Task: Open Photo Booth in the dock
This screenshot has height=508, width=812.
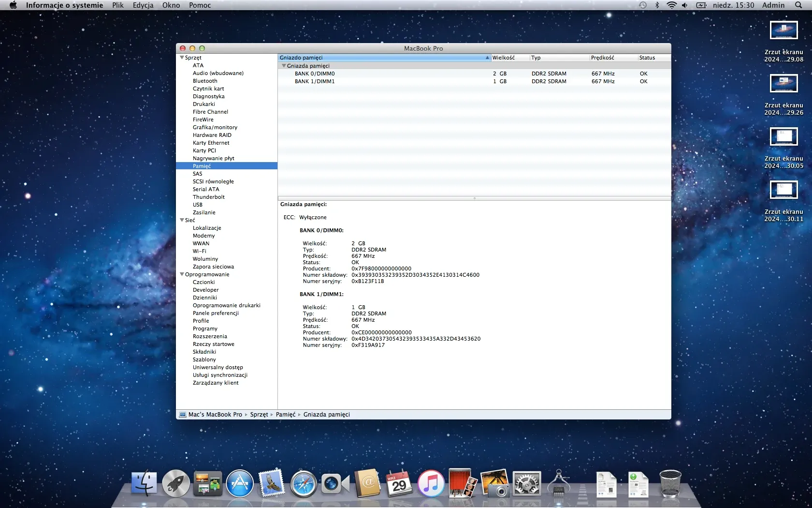Action: pyautogui.click(x=463, y=483)
